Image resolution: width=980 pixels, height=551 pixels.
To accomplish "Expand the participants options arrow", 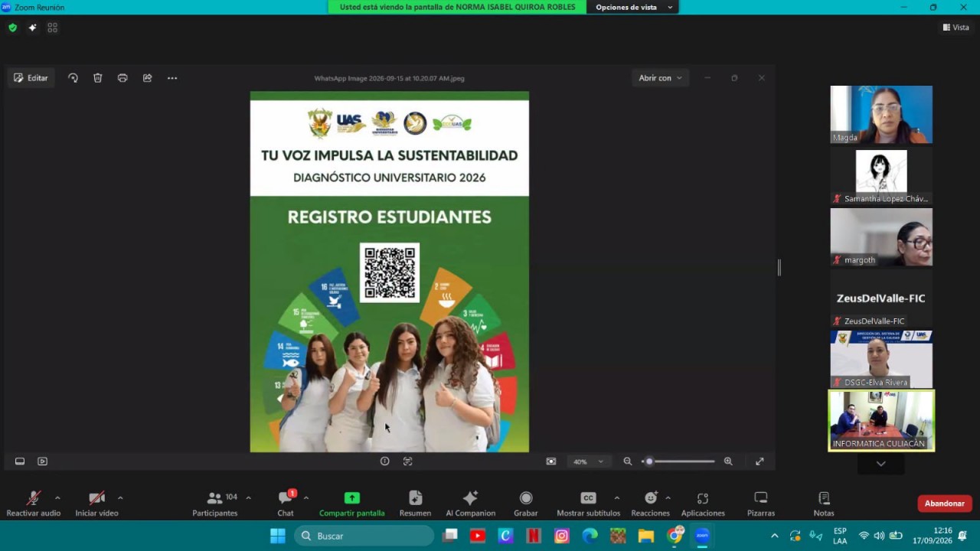I will (248, 498).
